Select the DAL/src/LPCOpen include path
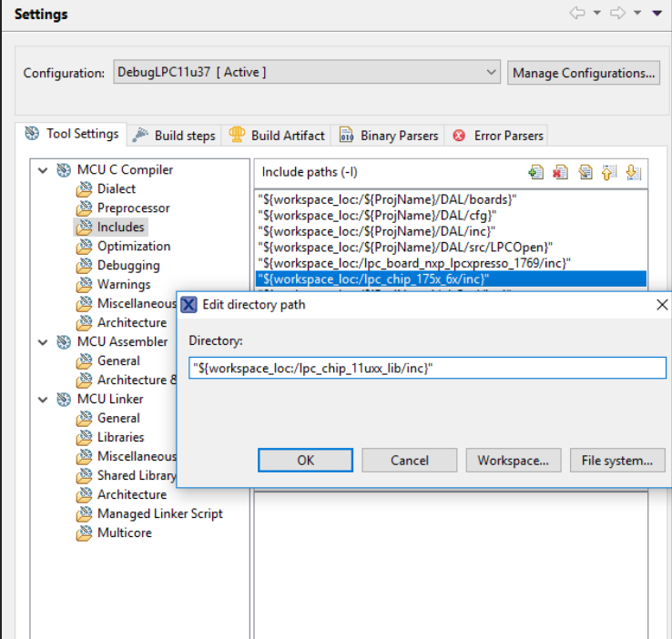Image resolution: width=672 pixels, height=639 pixels. (451, 247)
